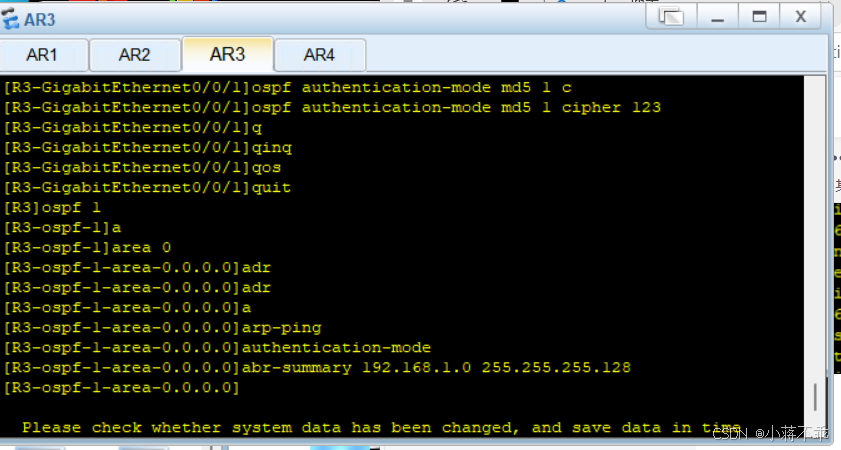Click the '[R3-ospf-1]area 0' line
The height and width of the screenshot is (450, 841).
click(x=87, y=248)
